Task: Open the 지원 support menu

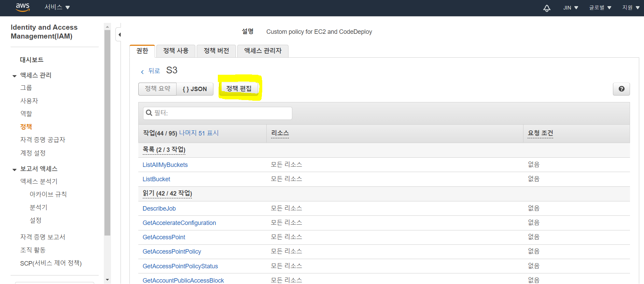Action: (x=630, y=8)
